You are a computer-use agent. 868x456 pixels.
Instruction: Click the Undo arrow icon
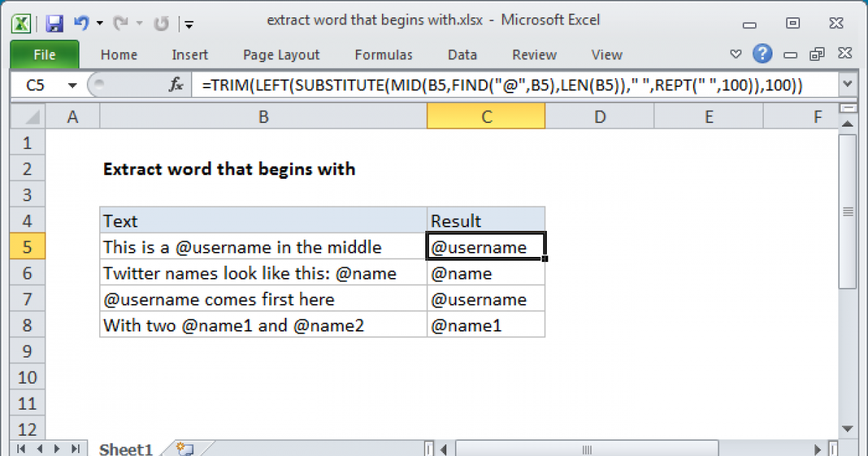(82, 23)
